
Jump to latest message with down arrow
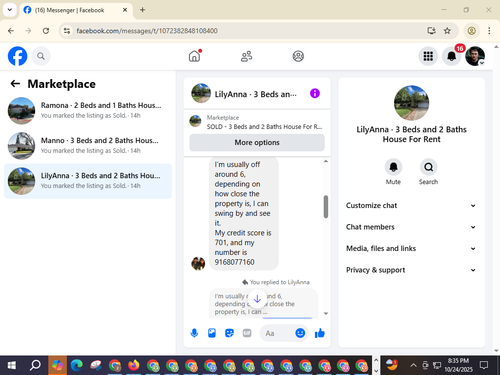[257, 299]
